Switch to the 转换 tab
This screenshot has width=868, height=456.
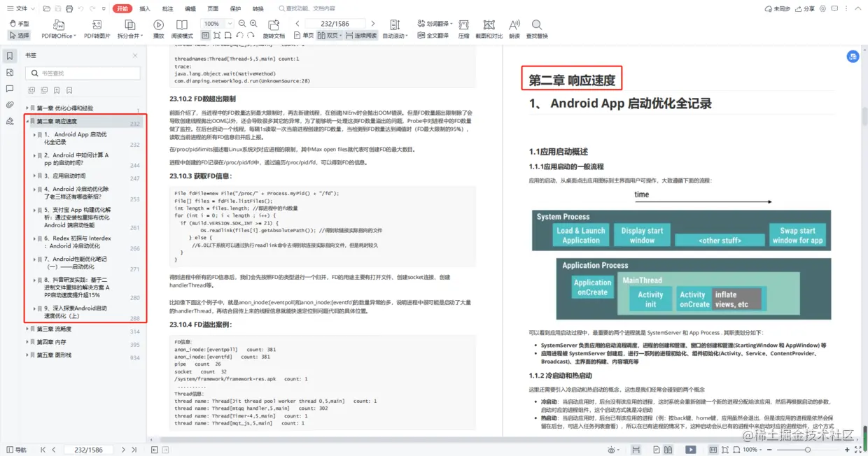pos(258,8)
